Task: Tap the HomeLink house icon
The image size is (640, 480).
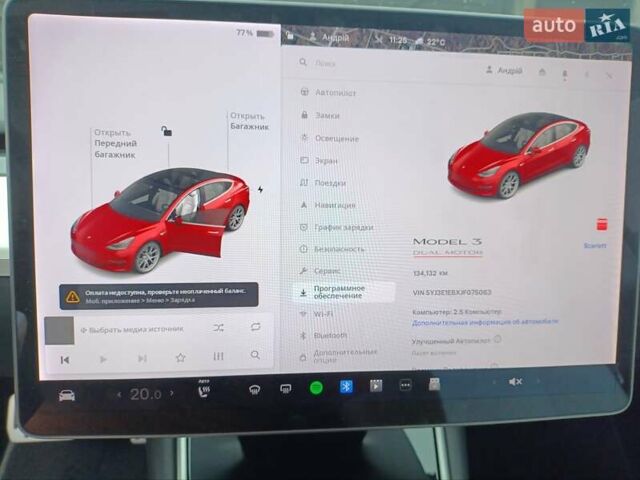Action: point(542,72)
